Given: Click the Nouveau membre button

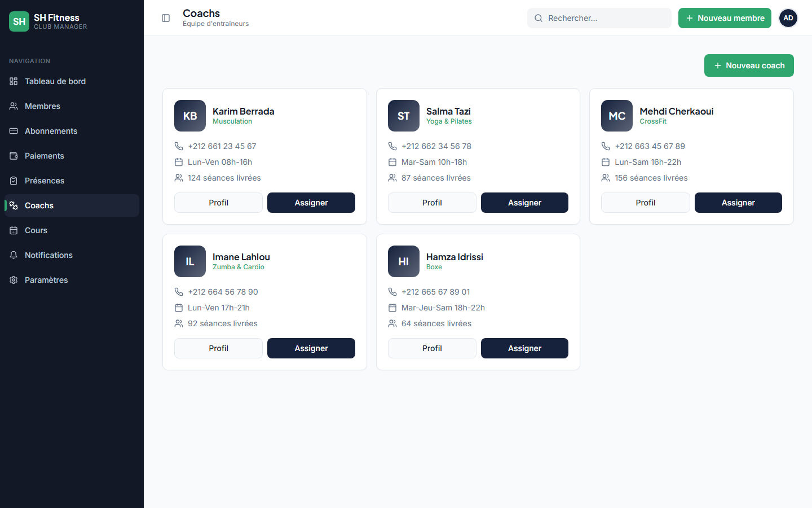Looking at the screenshot, I should (x=725, y=18).
